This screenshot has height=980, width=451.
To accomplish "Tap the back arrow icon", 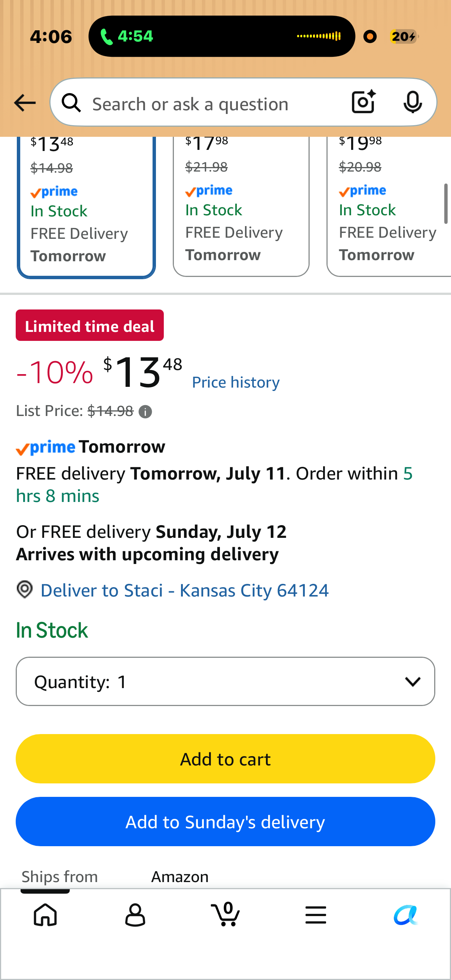I will coord(25,103).
